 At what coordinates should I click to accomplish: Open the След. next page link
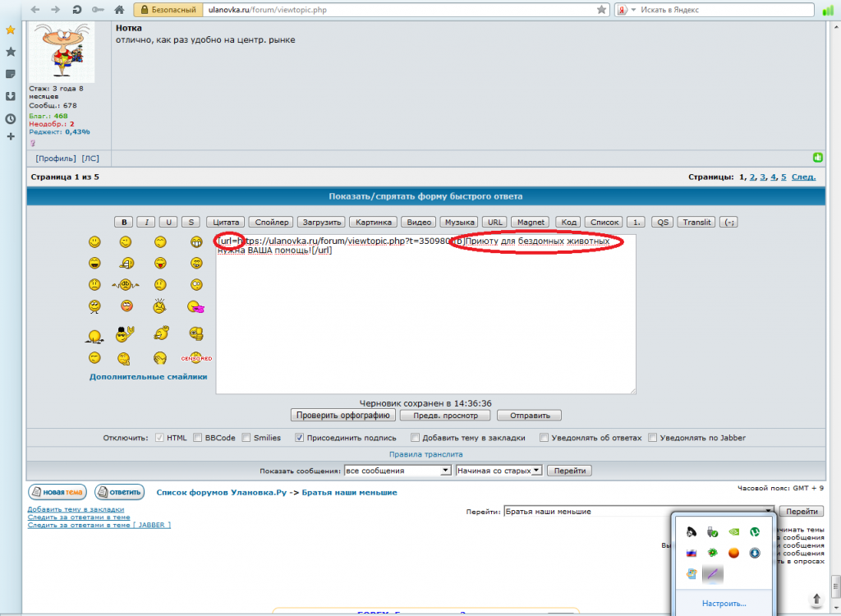click(803, 177)
